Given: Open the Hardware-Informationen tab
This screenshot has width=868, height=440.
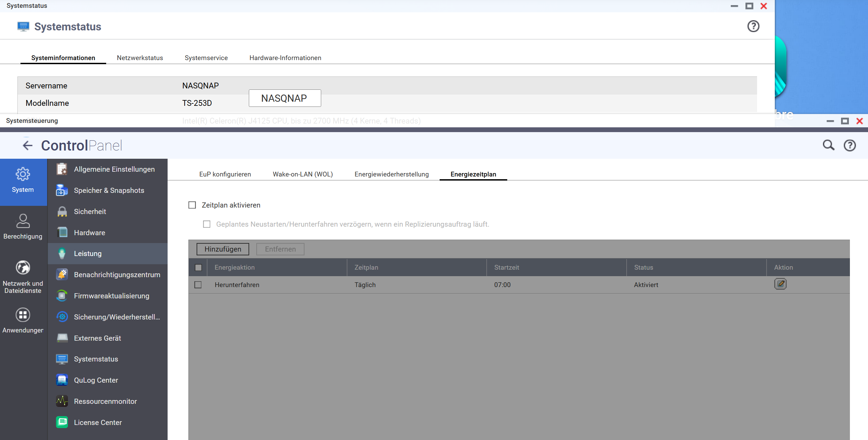Looking at the screenshot, I should click(x=285, y=58).
